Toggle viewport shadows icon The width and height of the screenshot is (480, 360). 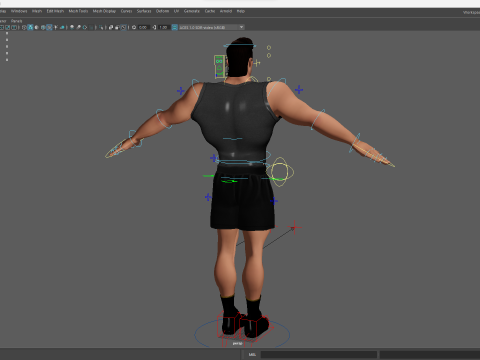[x=62, y=27]
